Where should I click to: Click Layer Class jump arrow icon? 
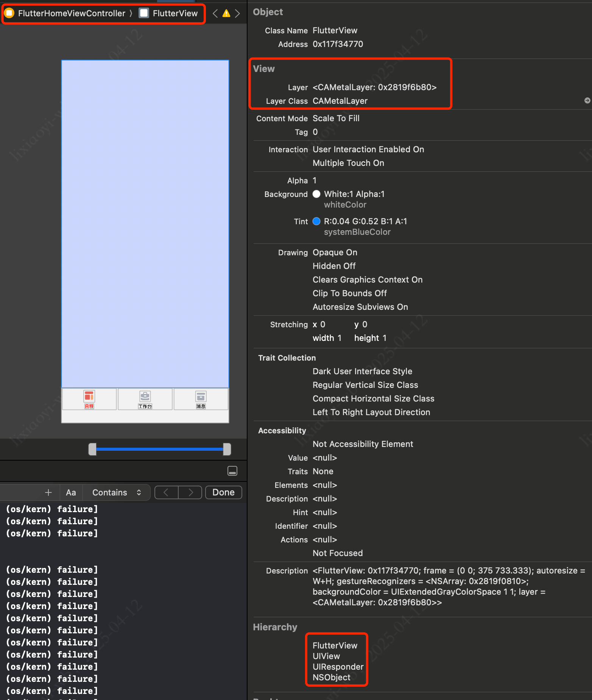click(x=587, y=100)
